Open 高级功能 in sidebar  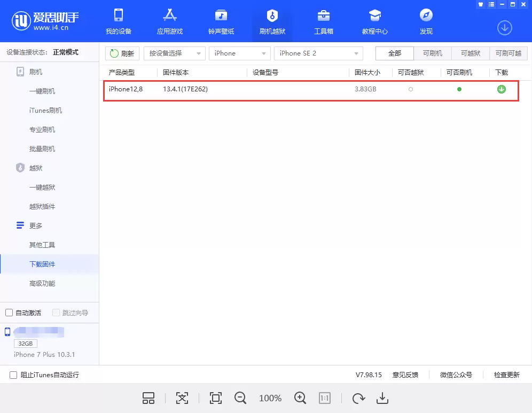(x=42, y=283)
